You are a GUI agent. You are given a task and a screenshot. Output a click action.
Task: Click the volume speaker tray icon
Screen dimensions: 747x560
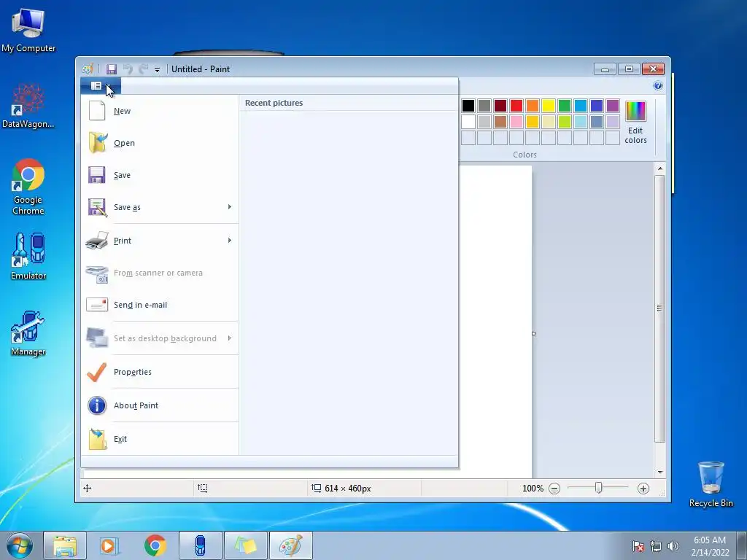[x=673, y=546]
